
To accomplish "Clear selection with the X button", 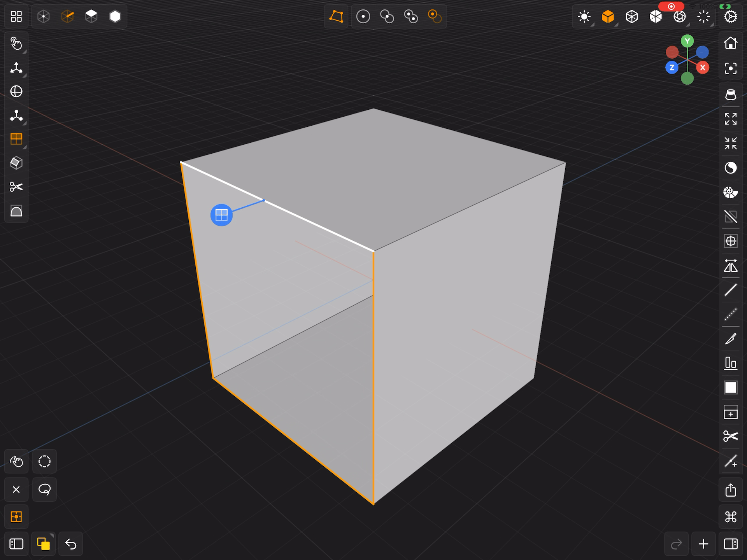I will click(16, 490).
